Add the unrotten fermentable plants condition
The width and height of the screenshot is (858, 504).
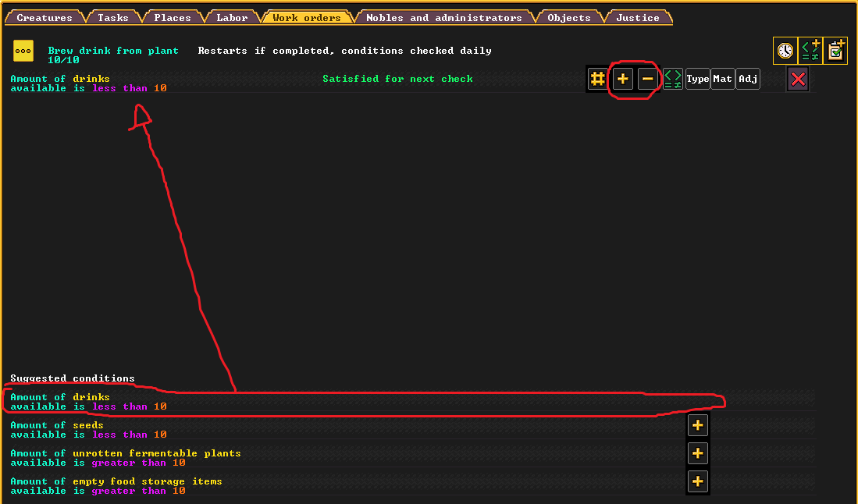698,453
